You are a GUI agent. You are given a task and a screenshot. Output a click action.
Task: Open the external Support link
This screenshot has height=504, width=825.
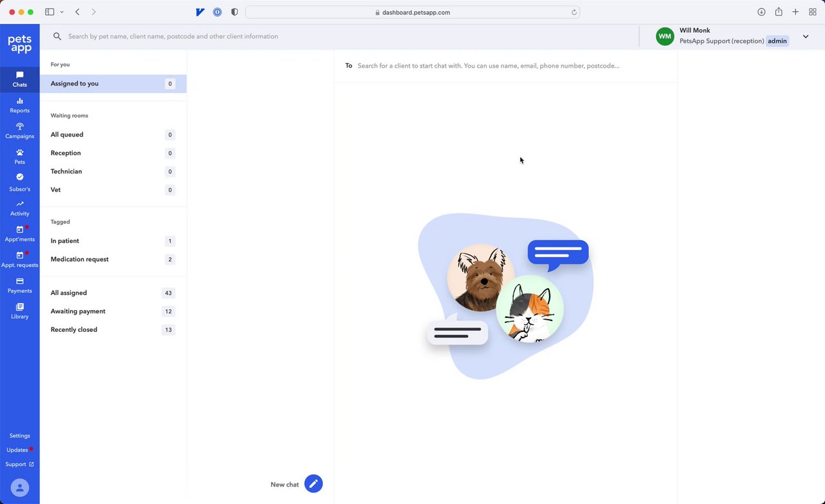(19, 464)
